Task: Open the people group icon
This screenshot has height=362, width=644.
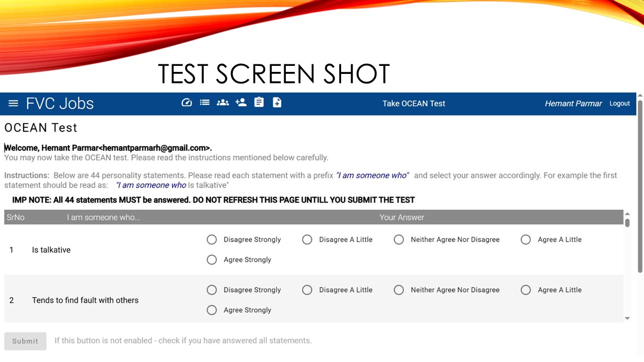Action: (x=223, y=103)
